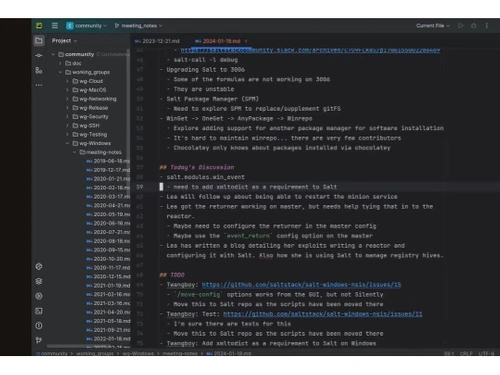
Task: Select 2020-12-15.md in project tree
Action: pyautogui.click(x=108, y=277)
